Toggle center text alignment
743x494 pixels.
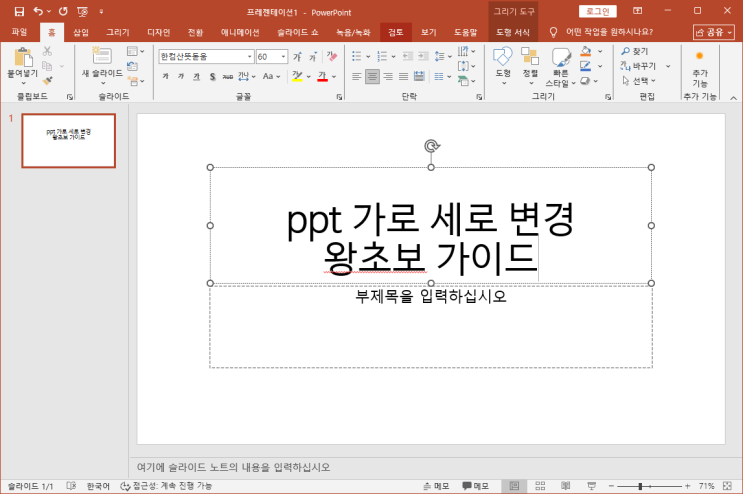(x=372, y=77)
